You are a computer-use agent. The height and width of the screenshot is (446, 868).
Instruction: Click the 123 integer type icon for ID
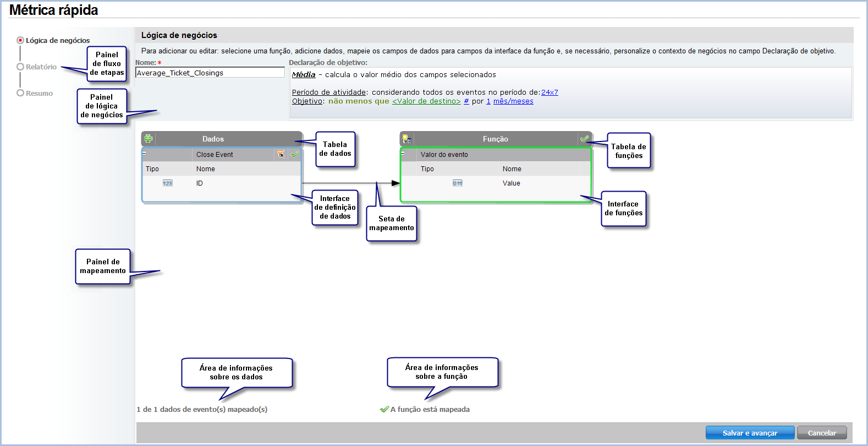167,183
